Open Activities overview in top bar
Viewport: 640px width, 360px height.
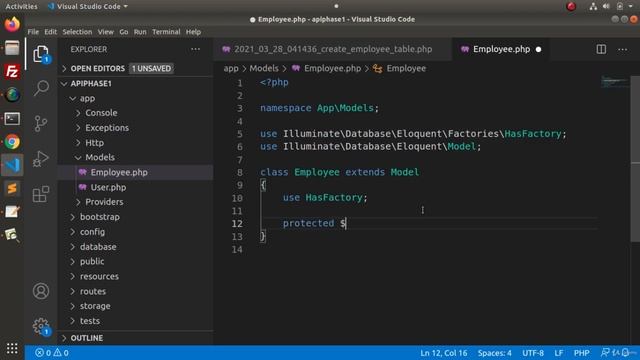point(21,6)
